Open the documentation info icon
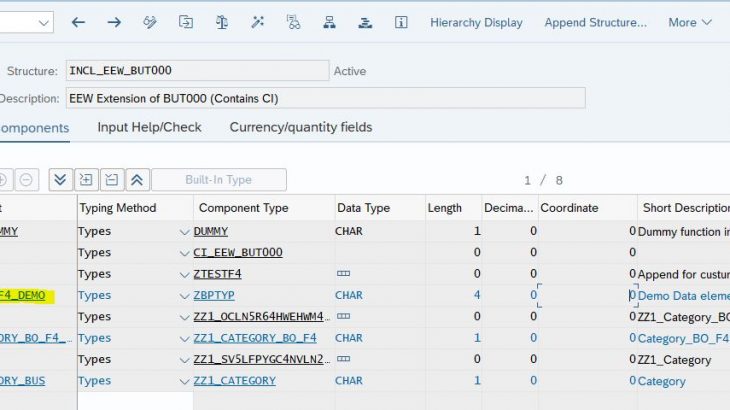This screenshot has height=410, width=730. tap(401, 22)
